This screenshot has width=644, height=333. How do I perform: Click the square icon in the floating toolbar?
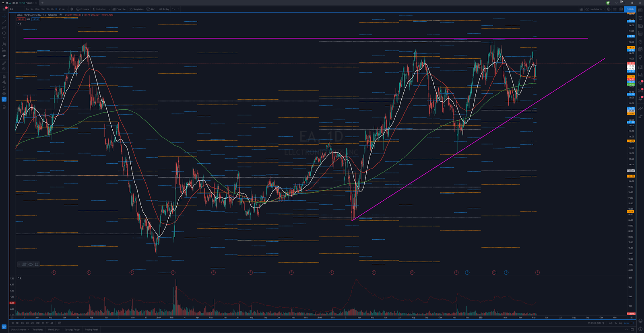(37, 264)
